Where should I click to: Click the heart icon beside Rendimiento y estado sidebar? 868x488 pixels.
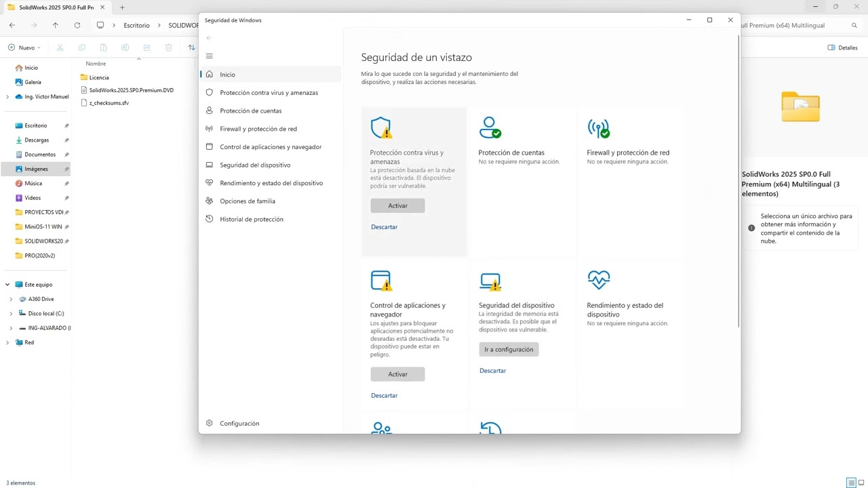(x=209, y=183)
